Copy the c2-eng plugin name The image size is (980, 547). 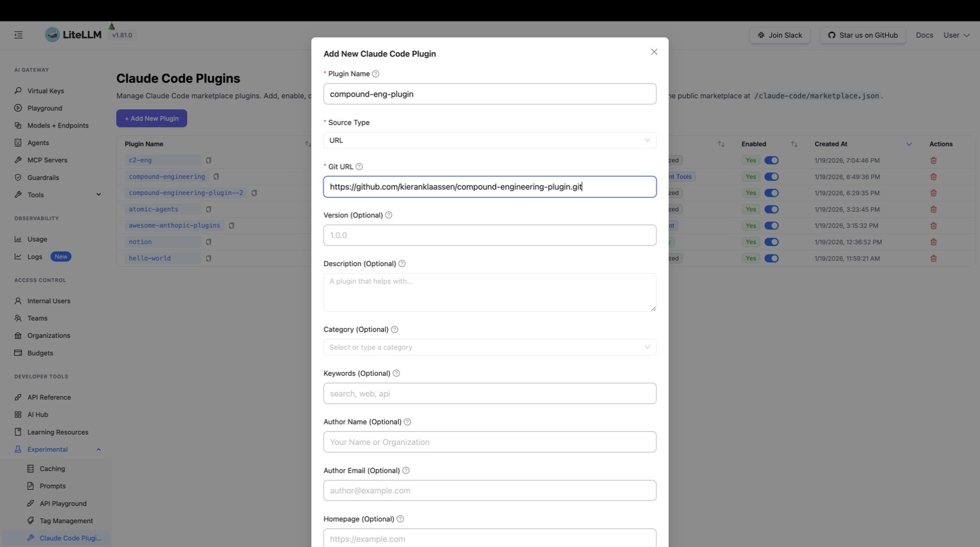209,160
